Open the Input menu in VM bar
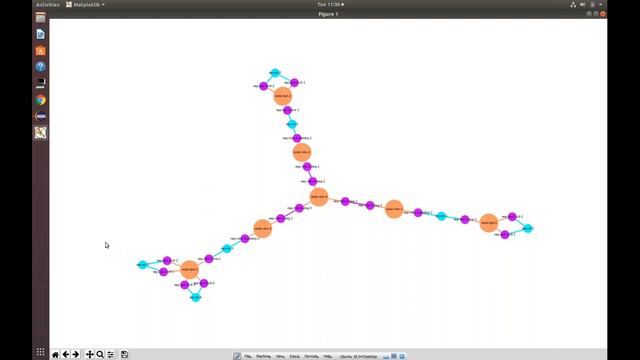The width and height of the screenshot is (640, 360). [294, 357]
